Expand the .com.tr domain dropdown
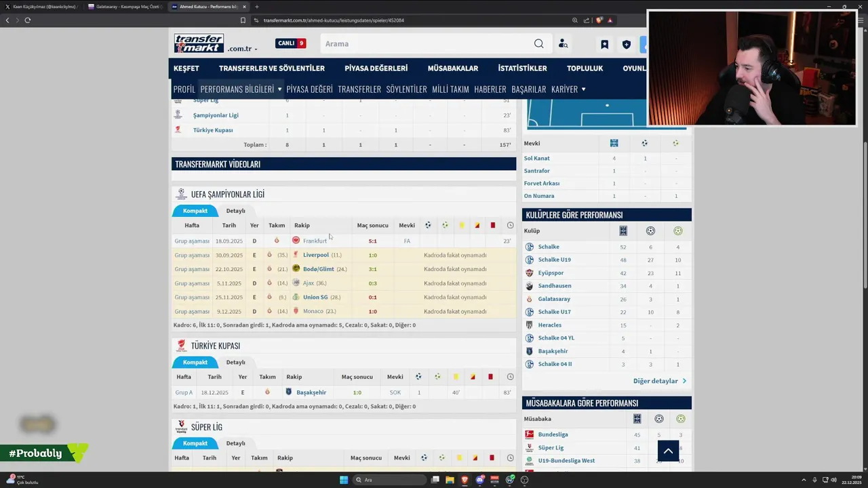 click(242, 49)
